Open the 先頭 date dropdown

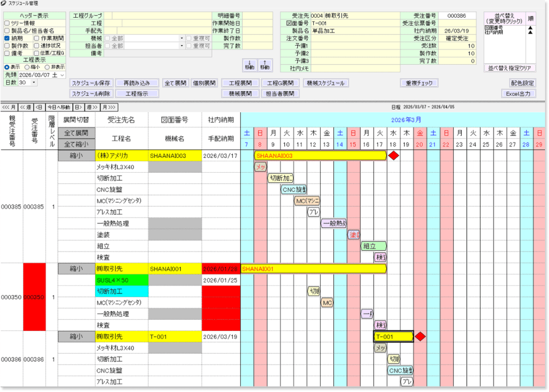click(x=62, y=75)
